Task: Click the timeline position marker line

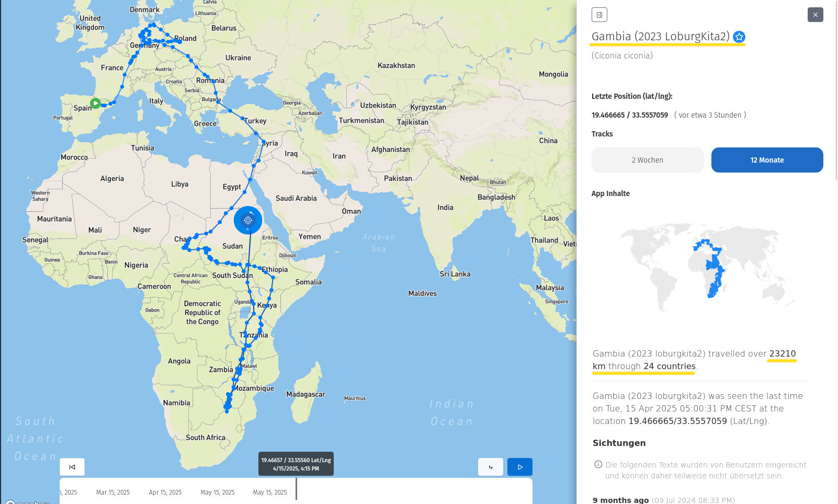Action: tap(296, 489)
